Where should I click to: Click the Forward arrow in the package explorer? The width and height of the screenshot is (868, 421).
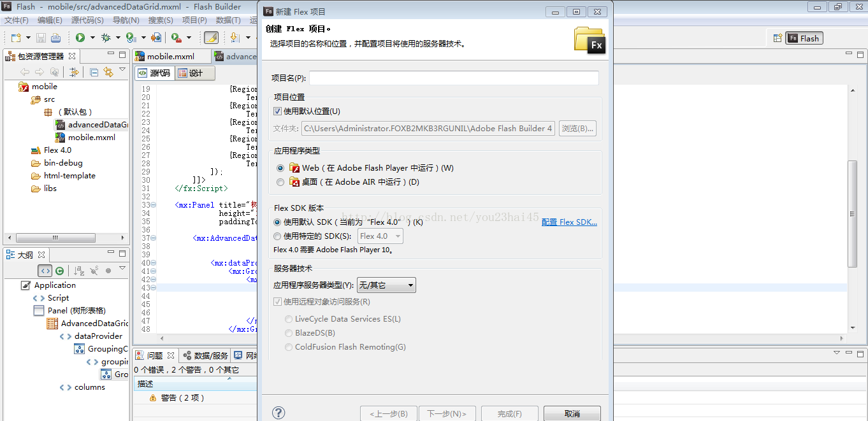(x=40, y=72)
